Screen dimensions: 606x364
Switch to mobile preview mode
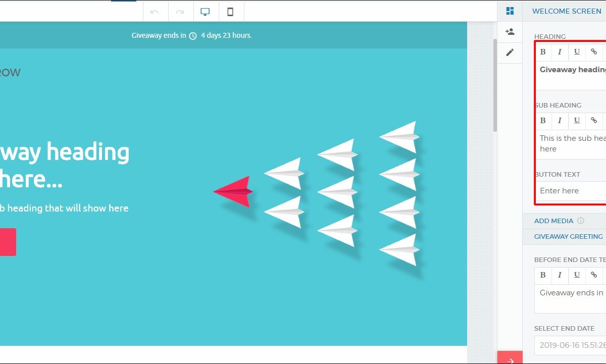click(230, 12)
